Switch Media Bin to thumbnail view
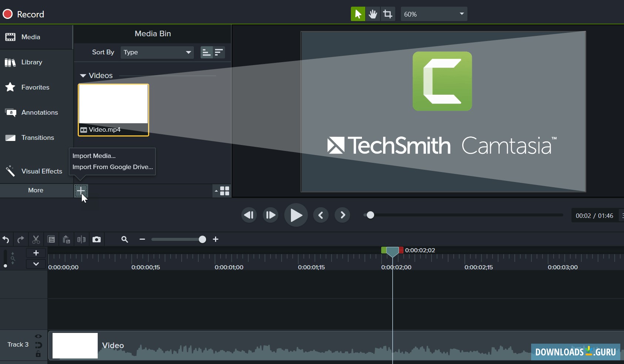 pos(224,191)
